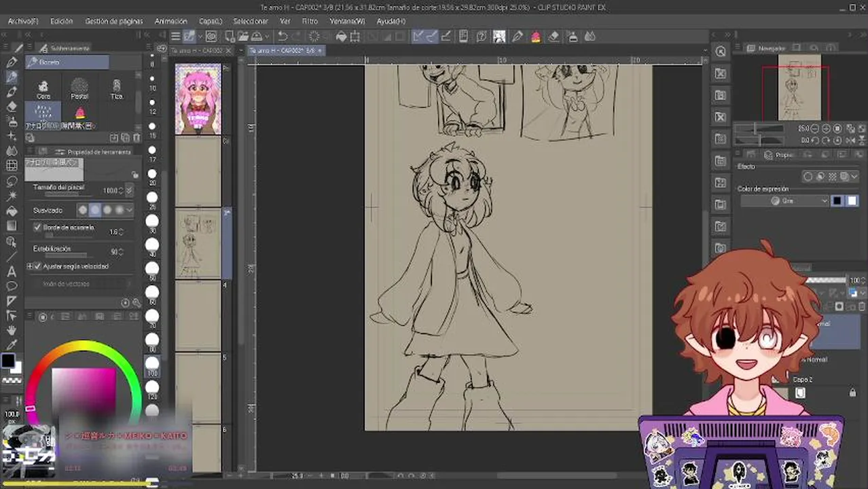Screen dimensions: 868x489
Task: Select the brush size 100 preset
Action: (x=152, y=367)
